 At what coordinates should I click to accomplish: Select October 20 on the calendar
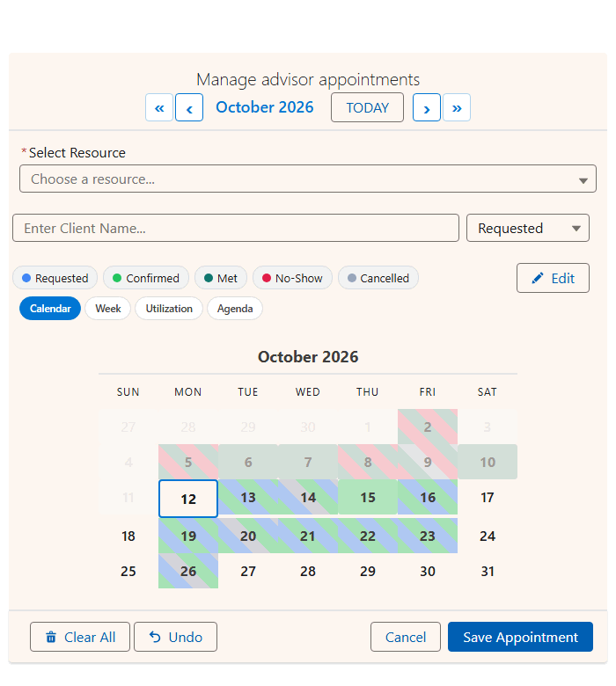click(248, 536)
